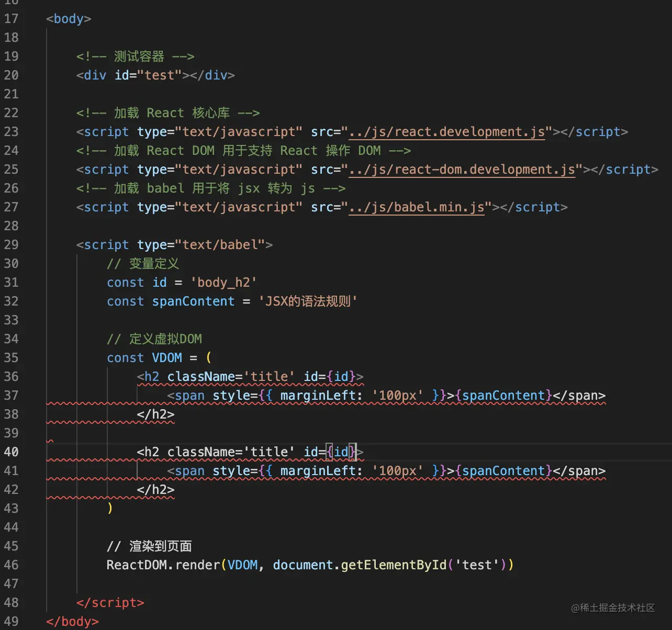Click the 加载 React DOM comment on line 24
Screen dimensions: 672x630
(x=243, y=151)
